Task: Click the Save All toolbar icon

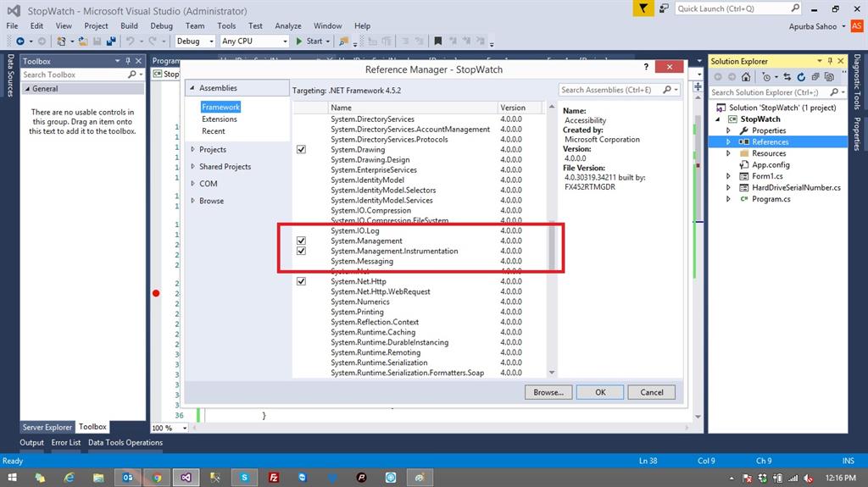Action: pos(111,41)
